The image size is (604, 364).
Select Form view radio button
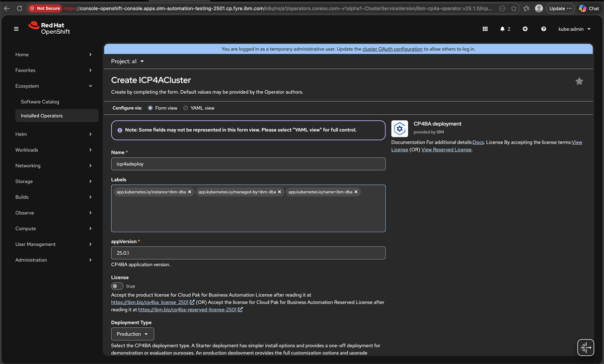[x=150, y=108]
